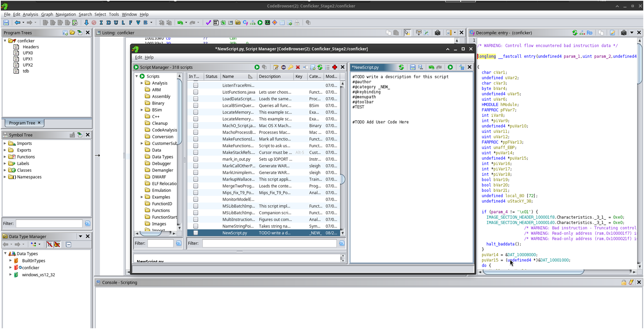Viewport: 644px width, 329px height.
Task: Check the In Tool box for ListenTraceRmi
Action: pyautogui.click(x=196, y=85)
